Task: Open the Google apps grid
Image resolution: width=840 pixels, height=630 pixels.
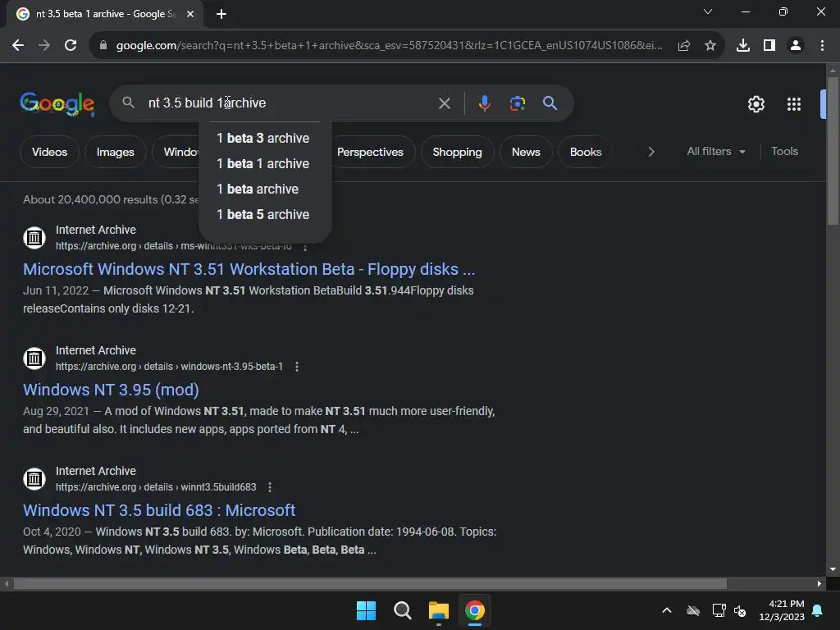Action: coord(794,104)
